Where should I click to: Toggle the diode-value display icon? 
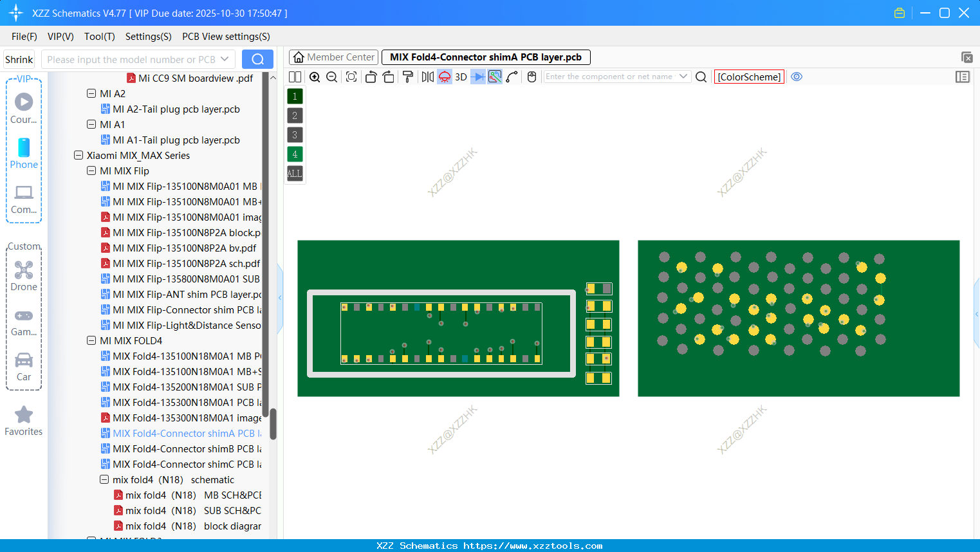pyautogui.click(x=478, y=77)
